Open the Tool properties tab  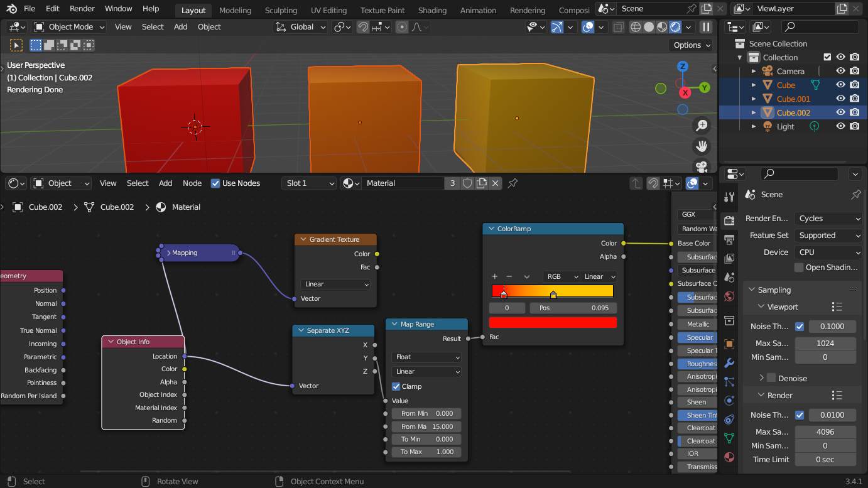[729, 197]
